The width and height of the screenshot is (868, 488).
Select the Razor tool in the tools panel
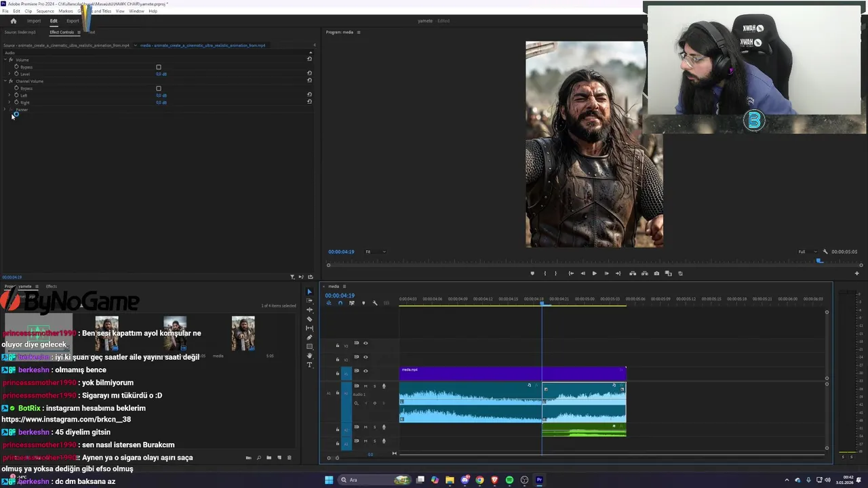310,319
